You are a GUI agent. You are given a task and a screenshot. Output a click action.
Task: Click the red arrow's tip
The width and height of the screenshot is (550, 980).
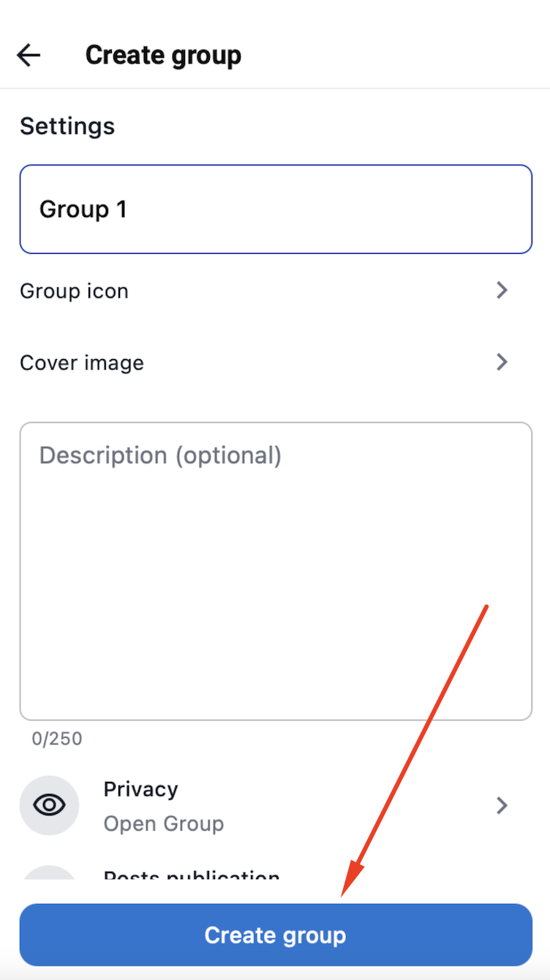point(342,894)
